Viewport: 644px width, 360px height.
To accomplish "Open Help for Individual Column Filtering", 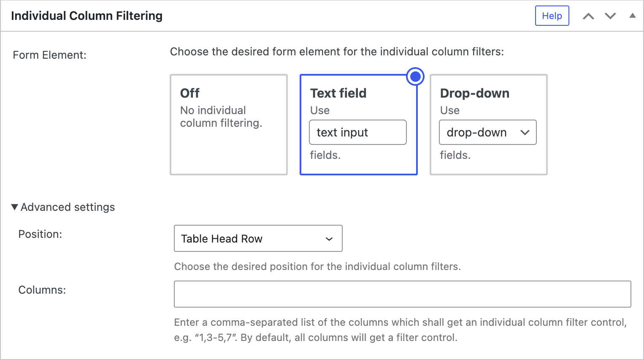I will [552, 15].
